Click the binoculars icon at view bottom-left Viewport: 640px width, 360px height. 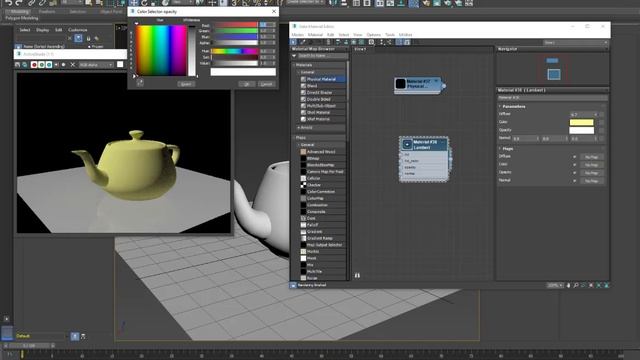pyautogui.click(x=357, y=276)
